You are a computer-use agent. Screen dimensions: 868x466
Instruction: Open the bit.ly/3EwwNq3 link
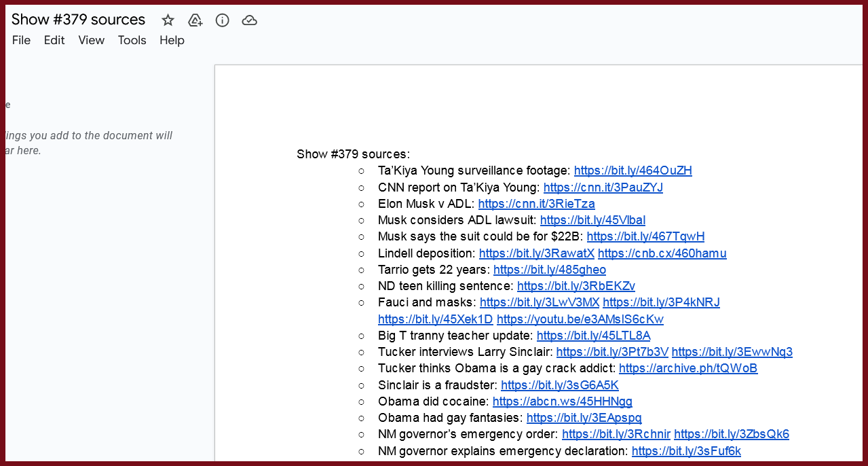(732, 352)
